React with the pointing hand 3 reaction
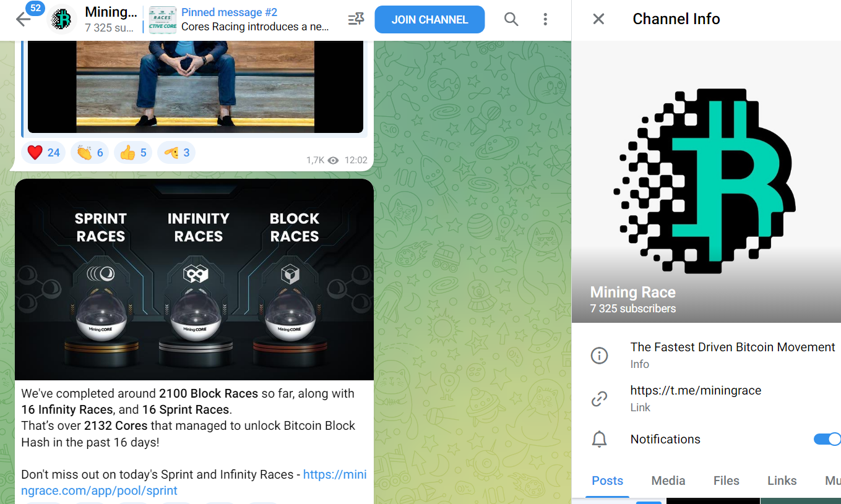 coord(176,152)
